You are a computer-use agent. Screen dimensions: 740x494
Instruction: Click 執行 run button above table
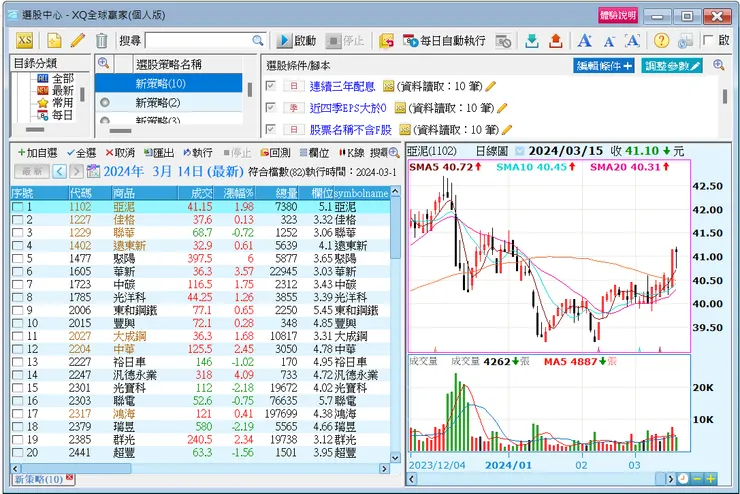click(x=198, y=153)
